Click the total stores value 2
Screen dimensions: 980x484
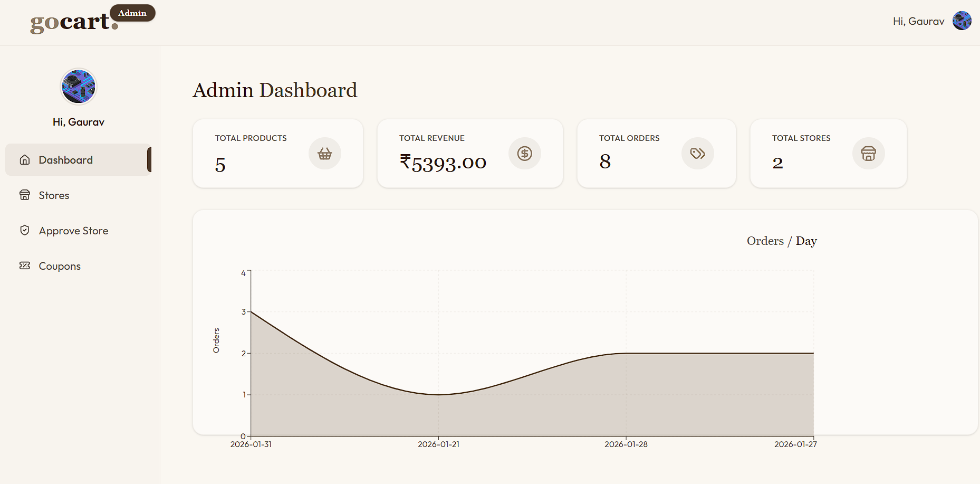[x=778, y=163]
